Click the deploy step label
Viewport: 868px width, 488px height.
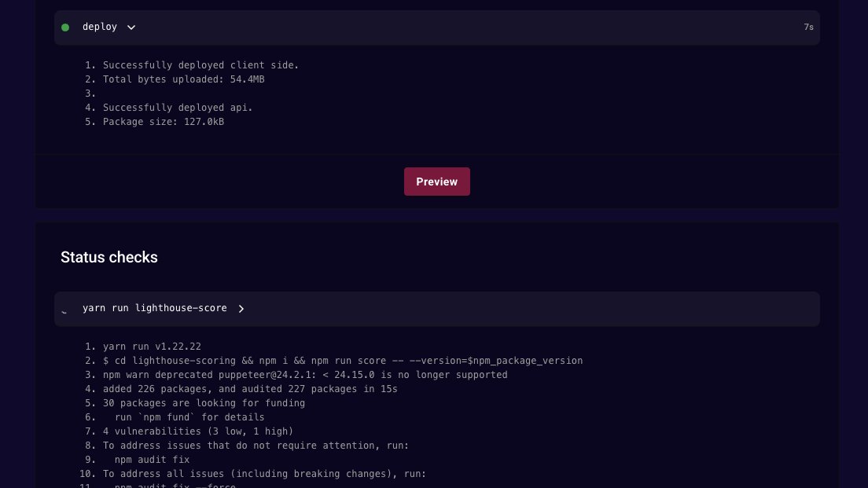(100, 27)
